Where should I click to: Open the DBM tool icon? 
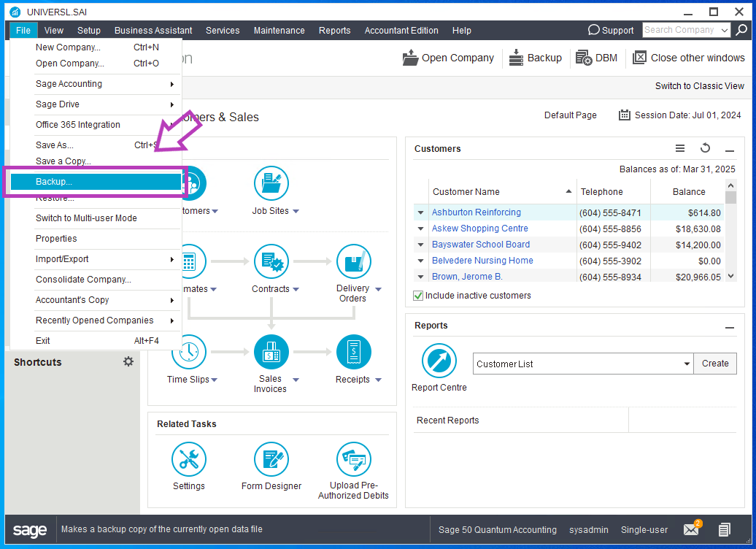coord(584,58)
